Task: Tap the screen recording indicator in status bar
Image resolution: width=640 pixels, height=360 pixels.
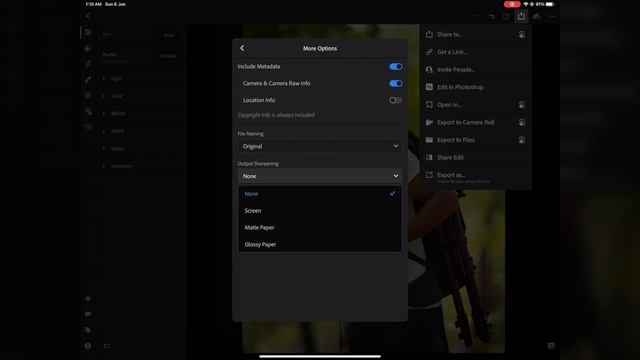Action: click(x=512, y=4)
